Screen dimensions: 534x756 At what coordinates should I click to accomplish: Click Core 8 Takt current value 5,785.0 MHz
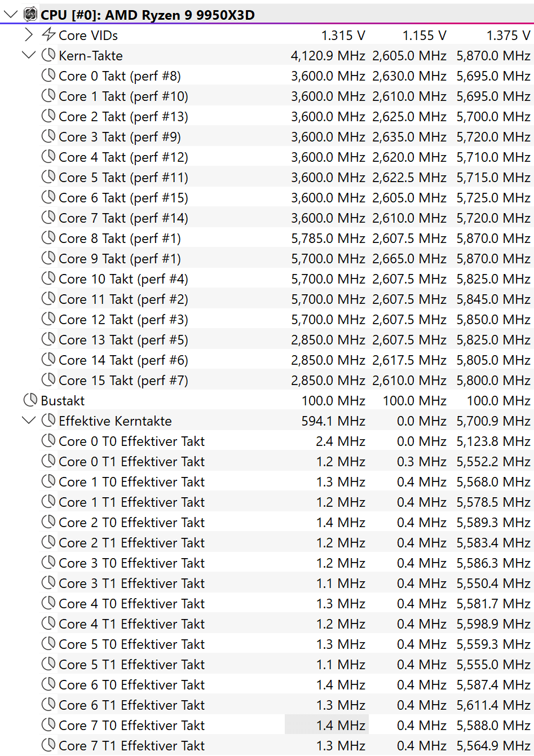coord(328,238)
